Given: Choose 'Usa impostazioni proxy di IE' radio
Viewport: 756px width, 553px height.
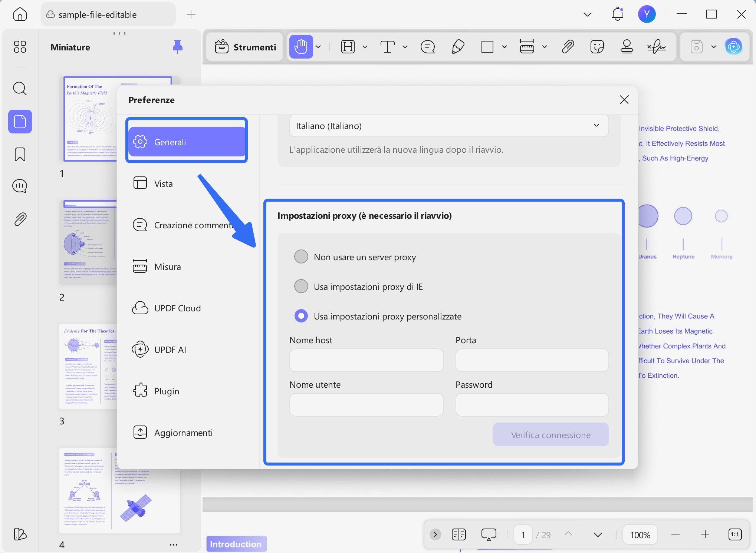Looking at the screenshot, I should tap(301, 286).
